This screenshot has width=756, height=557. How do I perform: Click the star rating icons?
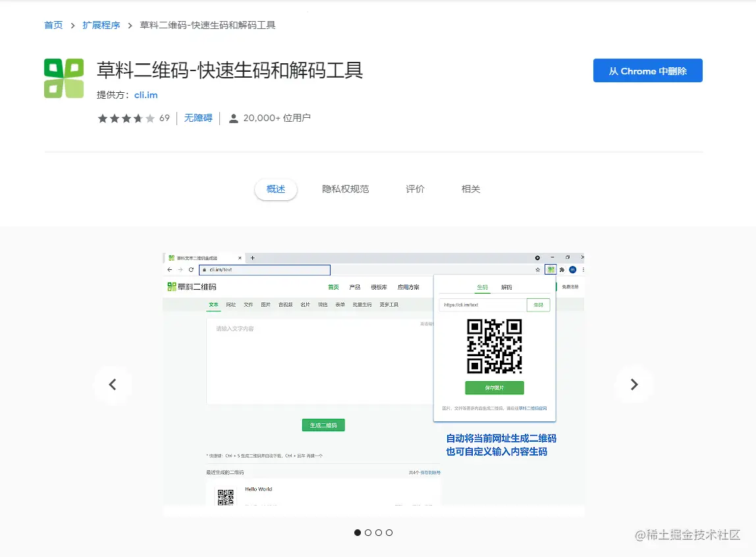(x=126, y=118)
